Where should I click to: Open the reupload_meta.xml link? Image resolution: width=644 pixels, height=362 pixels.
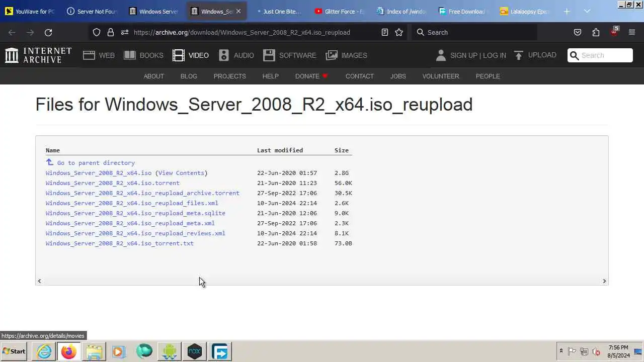[130, 223]
